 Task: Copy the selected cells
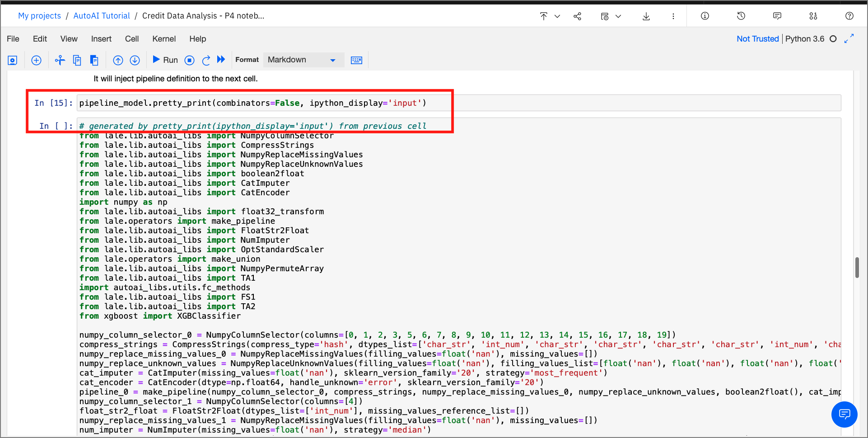pyautogui.click(x=77, y=60)
